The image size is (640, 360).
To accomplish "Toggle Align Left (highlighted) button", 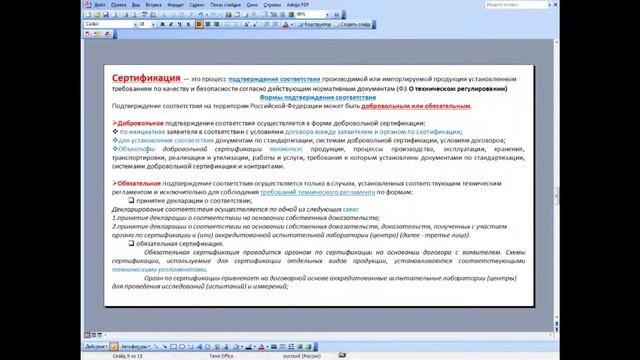I will (199, 24).
